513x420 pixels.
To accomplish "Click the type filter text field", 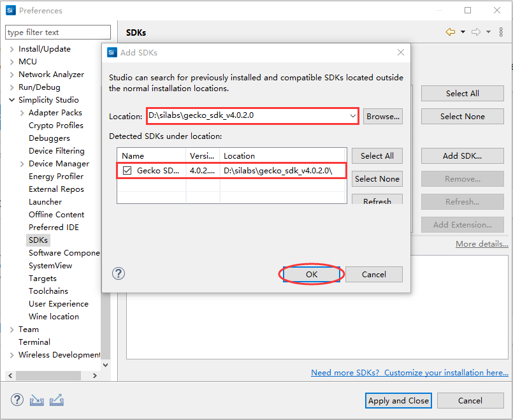I will pos(58,32).
